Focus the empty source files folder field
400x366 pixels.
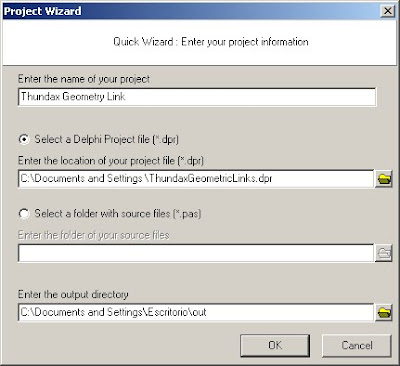point(196,253)
